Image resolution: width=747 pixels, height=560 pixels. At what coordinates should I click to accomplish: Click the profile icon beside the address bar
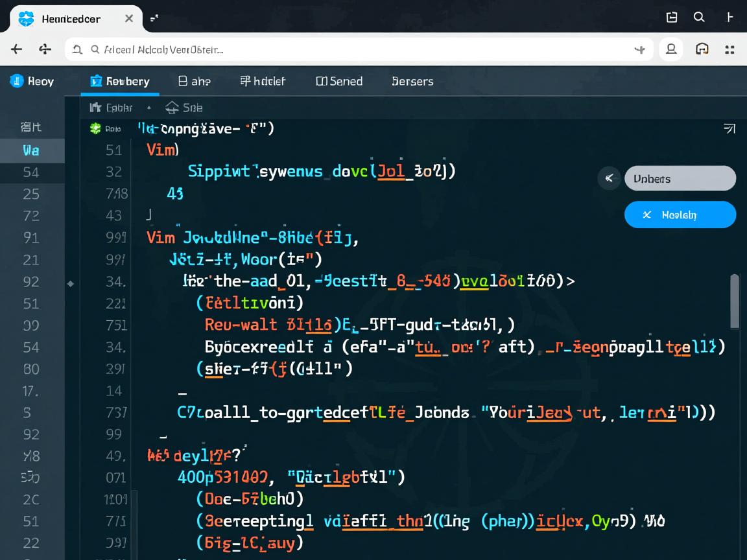(x=671, y=49)
